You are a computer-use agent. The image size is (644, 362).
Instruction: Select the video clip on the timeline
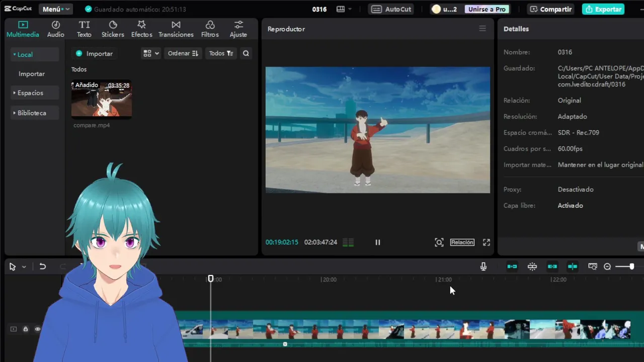(410, 329)
